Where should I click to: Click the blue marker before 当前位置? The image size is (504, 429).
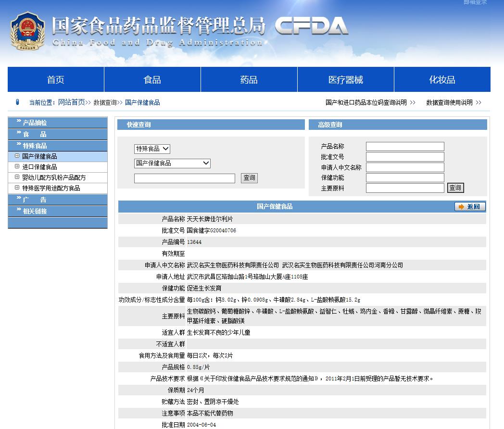pos(17,102)
